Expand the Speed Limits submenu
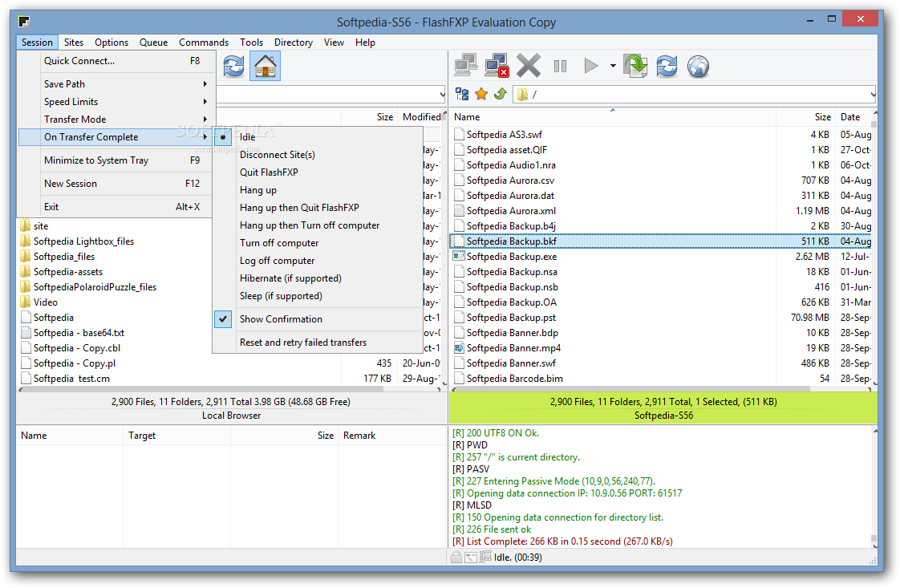The width and height of the screenshot is (900, 588). click(116, 102)
